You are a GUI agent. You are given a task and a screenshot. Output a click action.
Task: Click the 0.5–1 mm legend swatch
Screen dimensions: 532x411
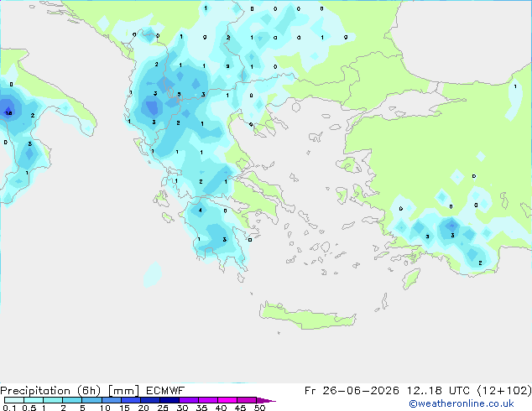point(34,400)
